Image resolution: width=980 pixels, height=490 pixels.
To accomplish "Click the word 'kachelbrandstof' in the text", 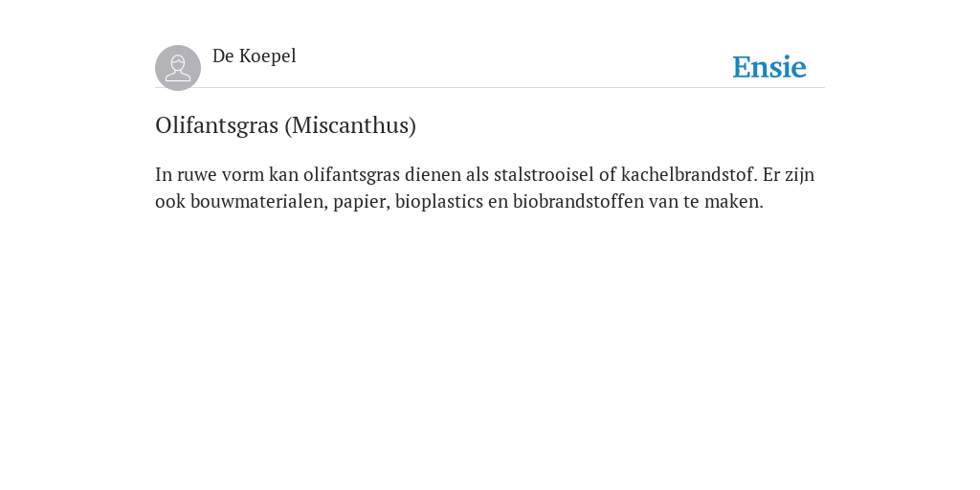I will pos(689,174).
